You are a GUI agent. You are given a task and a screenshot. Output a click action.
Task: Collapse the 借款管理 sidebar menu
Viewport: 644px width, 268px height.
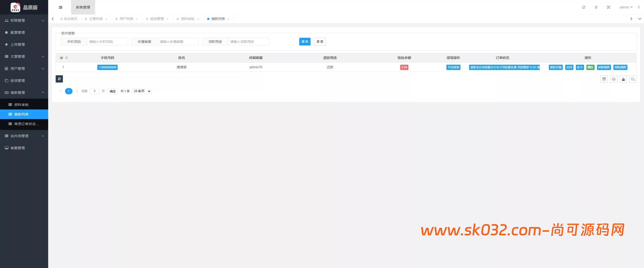click(24, 92)
